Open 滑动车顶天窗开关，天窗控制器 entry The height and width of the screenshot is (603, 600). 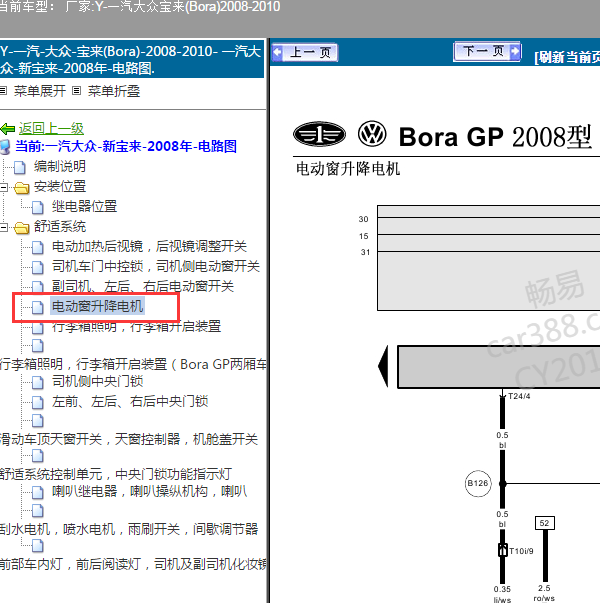point(129,439)
